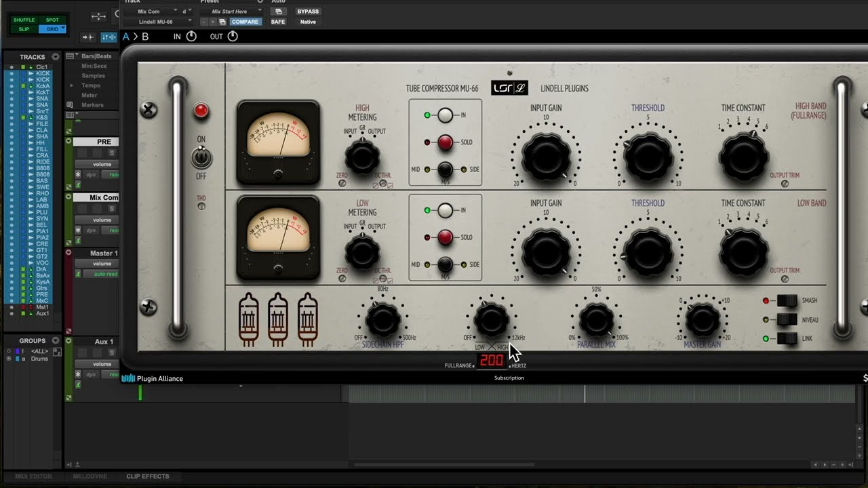Click the high band OUTPUT TRIM screw
The width and height of the screenshot is (868, 488).
(785, 184)
